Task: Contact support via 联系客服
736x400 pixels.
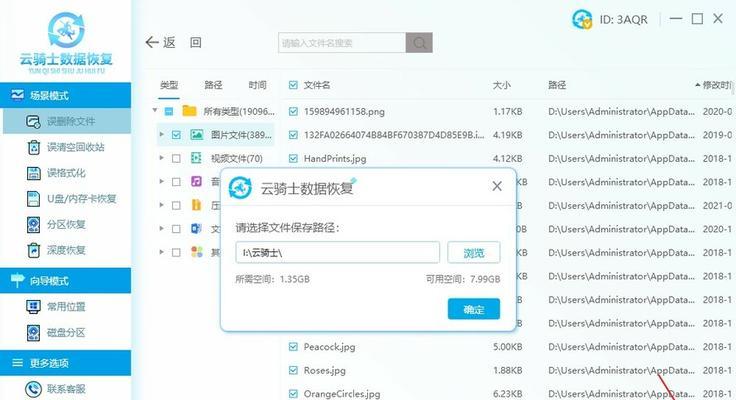Action: click(x=56, y=389)
